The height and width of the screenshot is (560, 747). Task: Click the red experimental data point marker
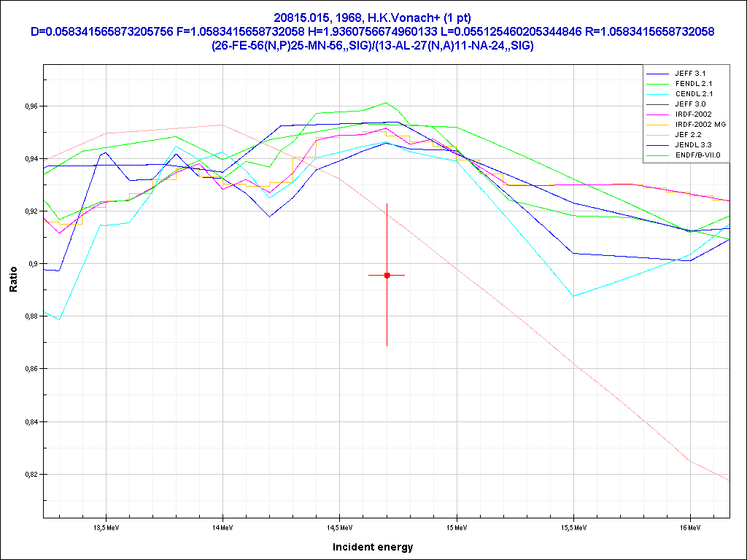click(x=387, y=275)
